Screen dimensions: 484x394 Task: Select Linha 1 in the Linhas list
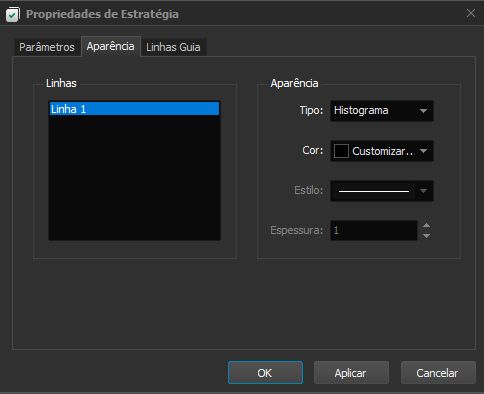(x=134, y=109)
